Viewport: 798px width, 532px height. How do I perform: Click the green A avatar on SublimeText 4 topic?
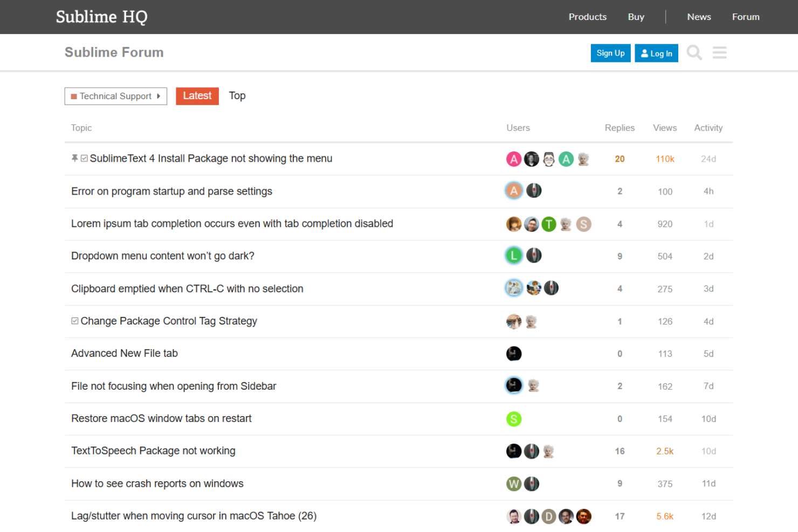(566, 159)
